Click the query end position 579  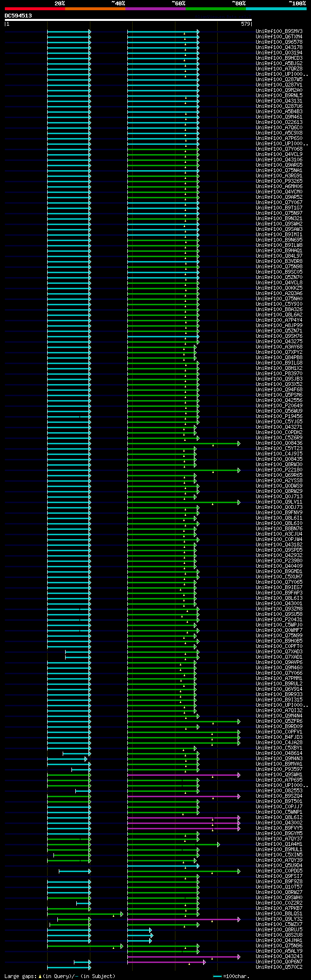245,24
